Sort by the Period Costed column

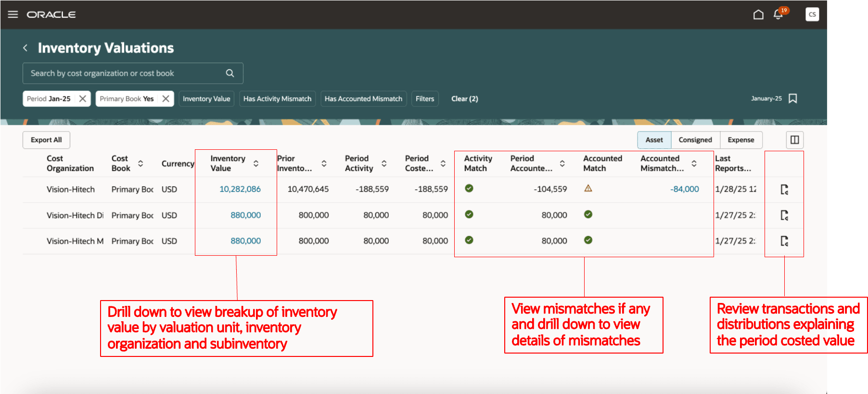pyautogui.click(x=443, y=163)
